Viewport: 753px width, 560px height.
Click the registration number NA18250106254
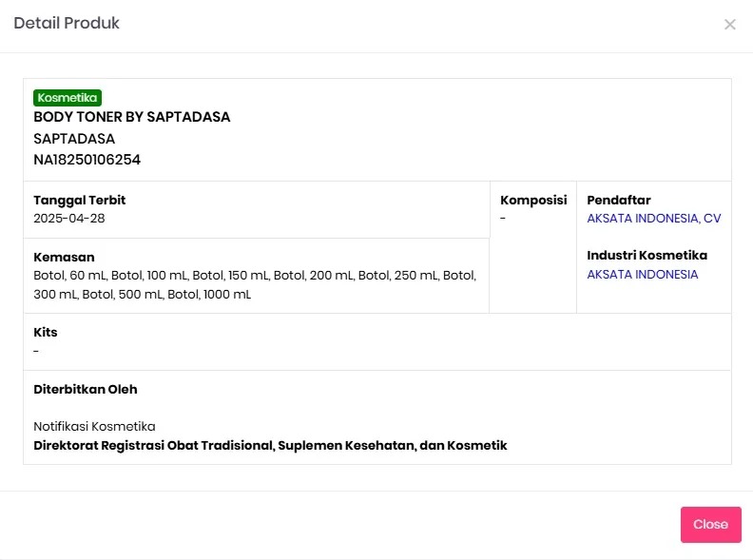coord(87,160)
